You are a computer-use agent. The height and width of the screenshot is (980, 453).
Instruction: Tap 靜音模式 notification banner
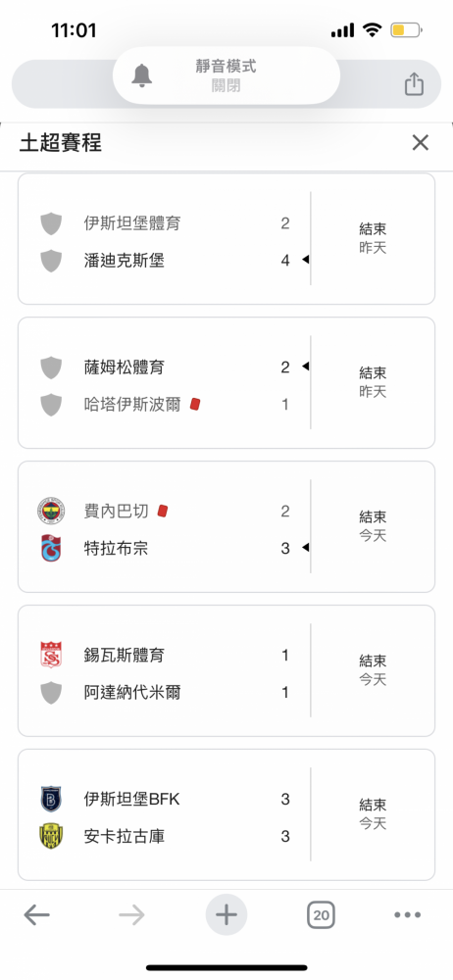[226, 75]
